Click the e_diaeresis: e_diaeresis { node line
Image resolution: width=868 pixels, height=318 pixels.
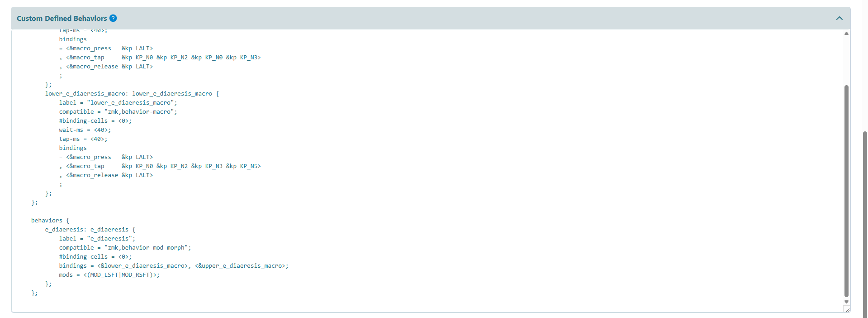(90, 230)
